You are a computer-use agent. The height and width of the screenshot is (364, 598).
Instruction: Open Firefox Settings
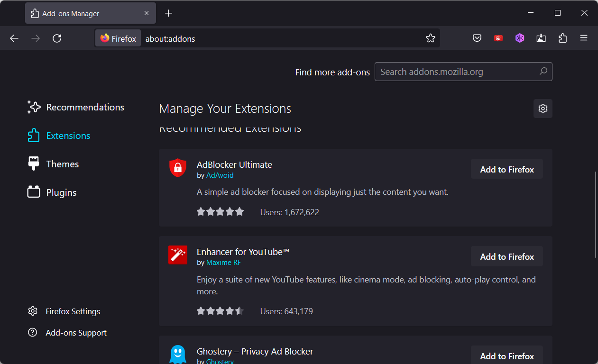click(64, 311)
